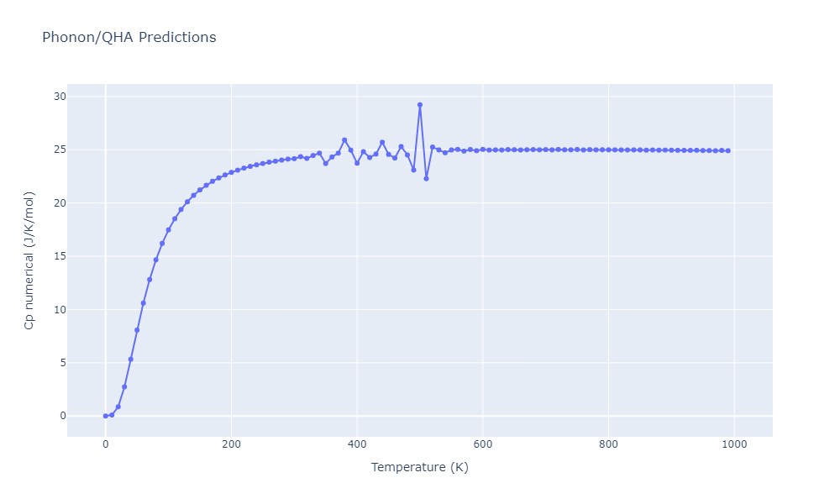Click the y-axis tick label '10'
The height and width of the screenshot is (504, 840).
(58, 309)
